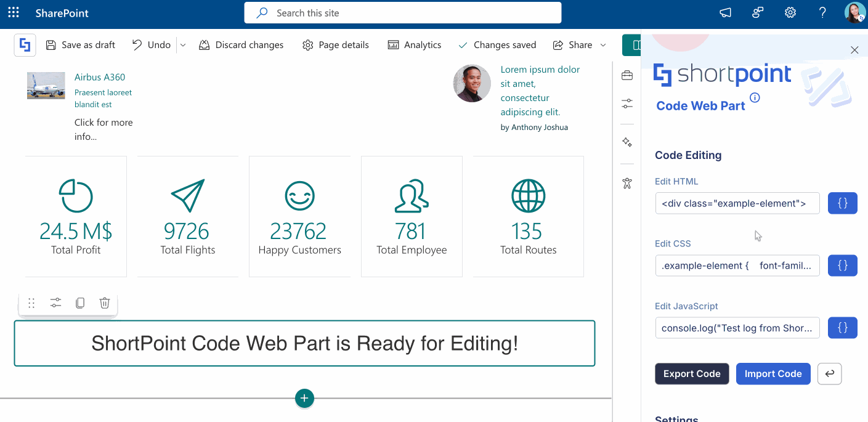Click the Happy Customers smiley icon

click(300, 196)
